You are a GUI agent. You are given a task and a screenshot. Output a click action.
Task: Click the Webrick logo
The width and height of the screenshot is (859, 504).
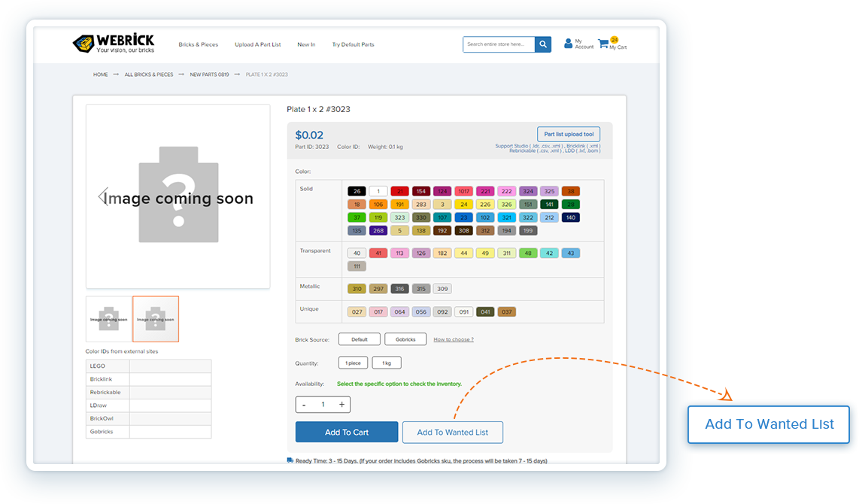pyautogui.click(x=113, y=44)
